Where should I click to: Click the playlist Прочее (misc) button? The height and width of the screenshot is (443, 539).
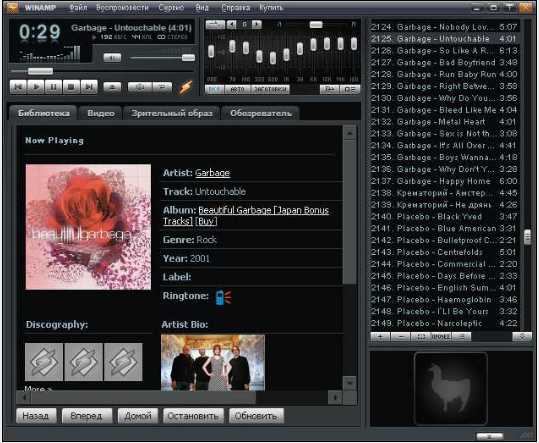pyautogui.click(x=441, y=337)
